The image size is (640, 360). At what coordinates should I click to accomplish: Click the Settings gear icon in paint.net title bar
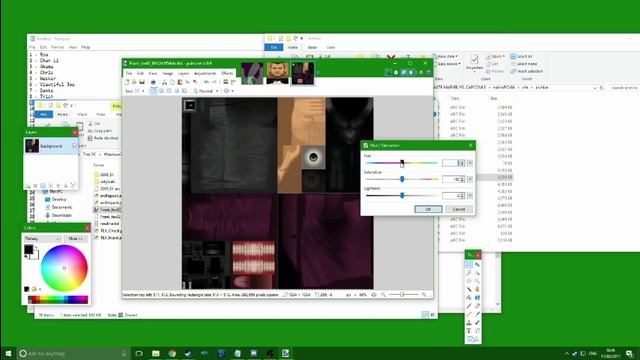(x=421, y=72)
